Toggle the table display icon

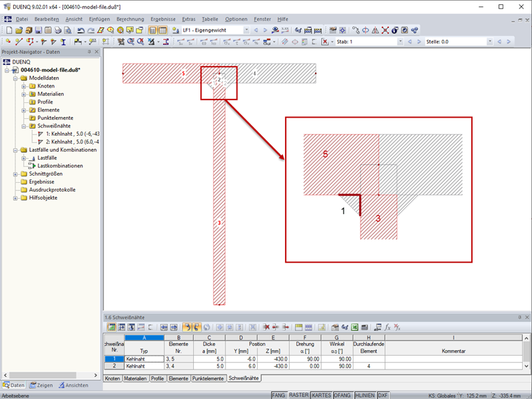coord(162,30)
